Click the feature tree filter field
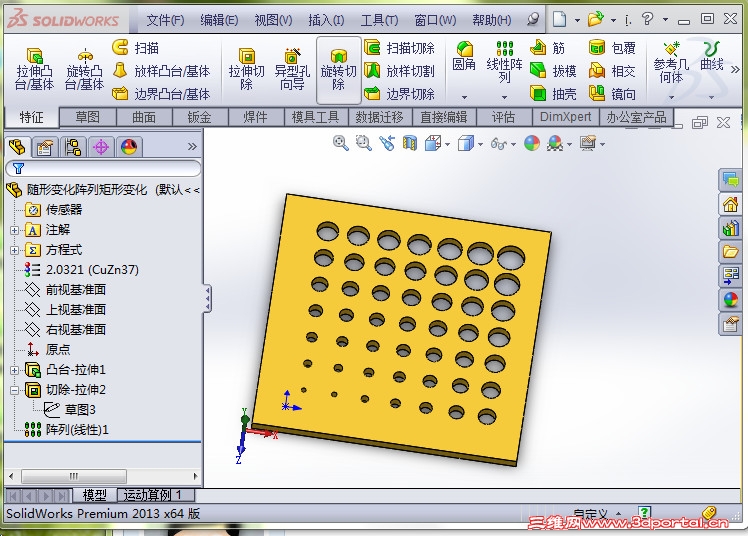Viewport: 748px width, 536px height. click(103, 168)
